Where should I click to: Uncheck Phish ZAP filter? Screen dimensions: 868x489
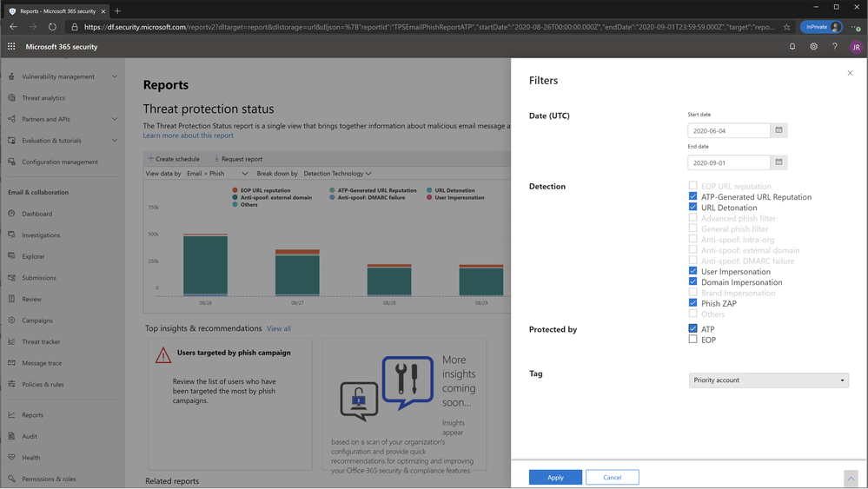692,302
